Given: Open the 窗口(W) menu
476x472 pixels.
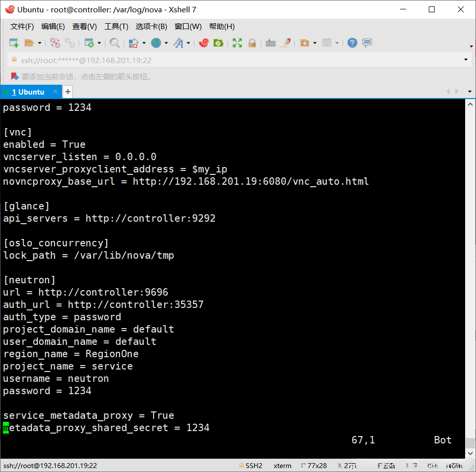Looking at the screenshot, I should (188, 27).
